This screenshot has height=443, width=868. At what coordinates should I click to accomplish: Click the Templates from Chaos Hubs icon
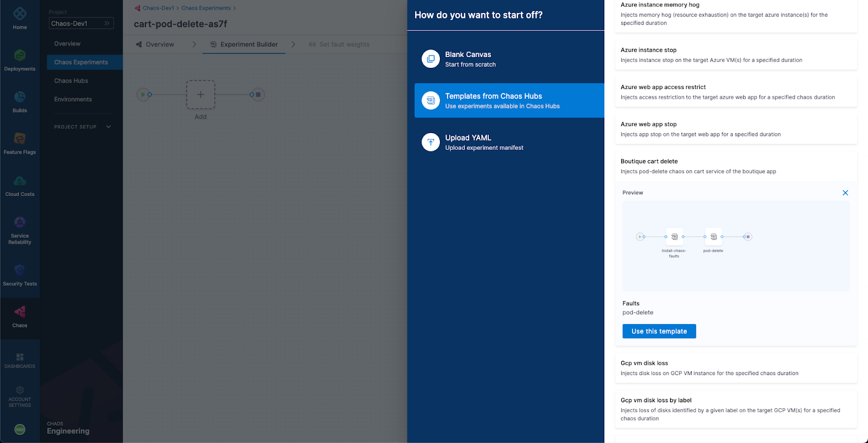431,100
